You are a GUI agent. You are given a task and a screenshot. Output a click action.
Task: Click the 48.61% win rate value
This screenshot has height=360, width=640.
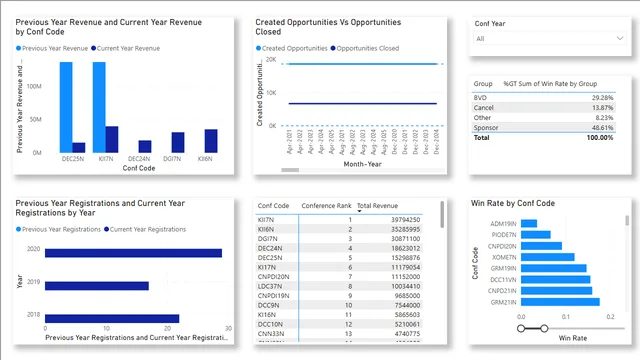point(602,127)
